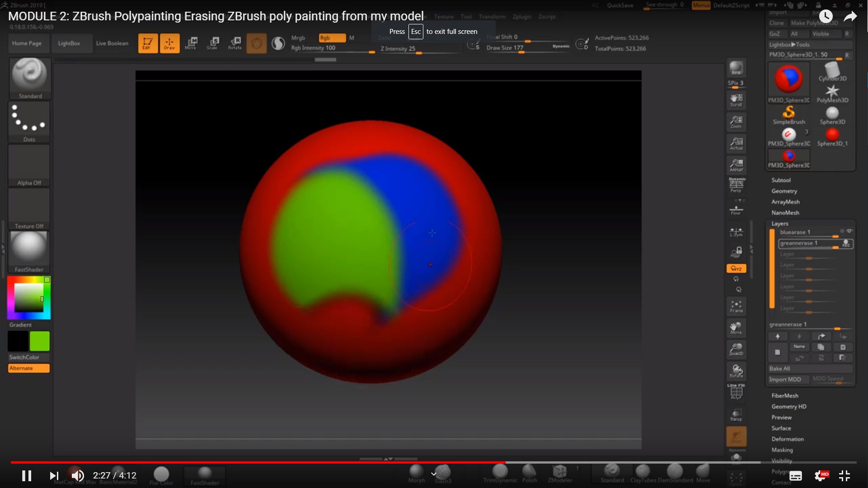Click the Bake All button
This screenshot has width=868, height=488.
(811, 369)
